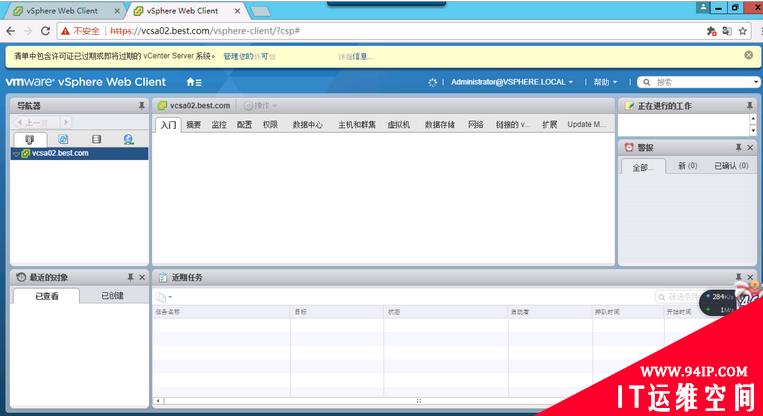The height and width of the screenshot is (416, 763).
Task: Select the Hosts and Clusters navigator view icon
Action: point(30,139)
